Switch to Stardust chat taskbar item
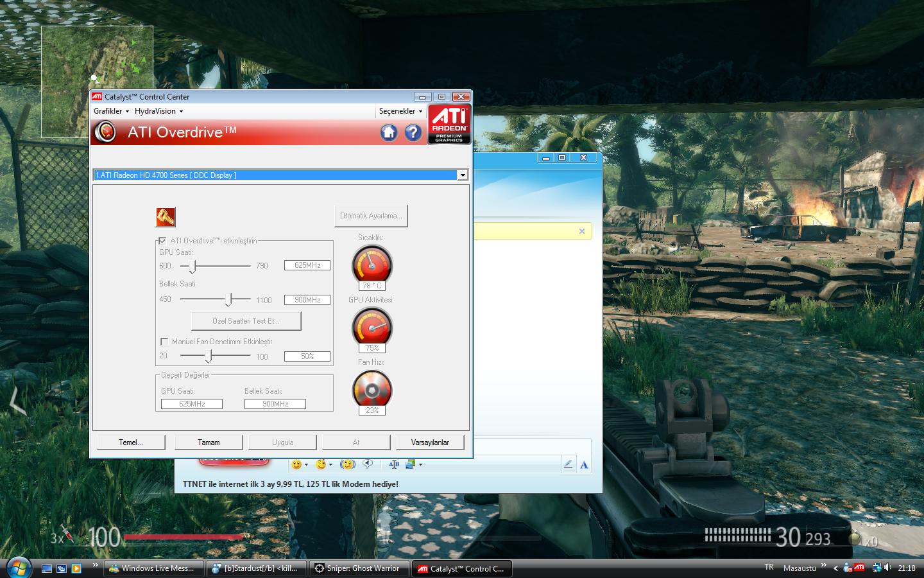Viewport: 924px width, 578px height. pos(256,568)
